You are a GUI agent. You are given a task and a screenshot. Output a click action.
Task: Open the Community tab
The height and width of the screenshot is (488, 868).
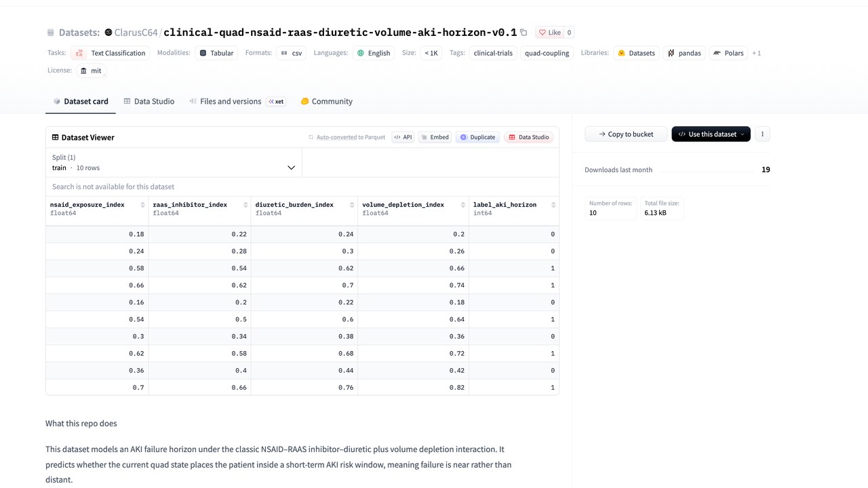[x=326, y=102]
